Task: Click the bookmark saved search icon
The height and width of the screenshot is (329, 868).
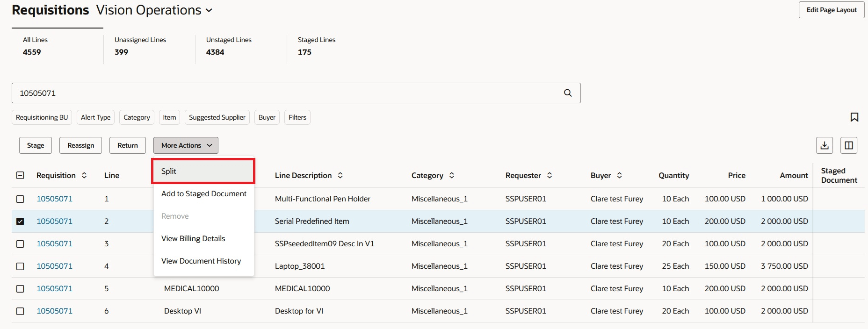Action: (854, 117)
